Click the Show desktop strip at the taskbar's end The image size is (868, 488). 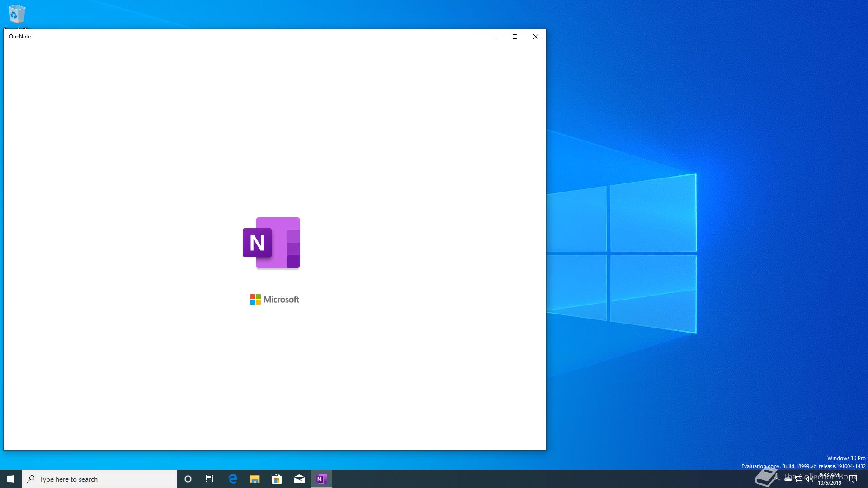click(x=866, y=479)
